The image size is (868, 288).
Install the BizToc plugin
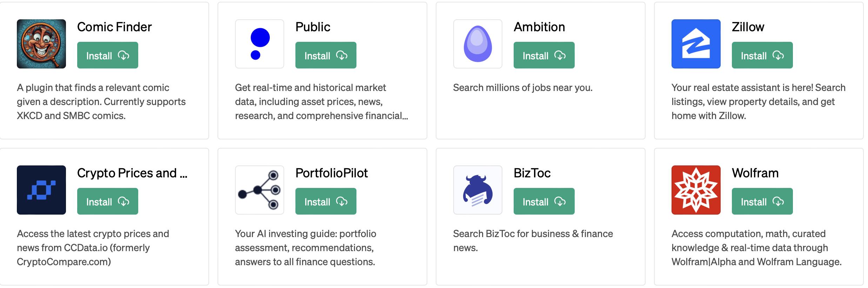[544, 201]
